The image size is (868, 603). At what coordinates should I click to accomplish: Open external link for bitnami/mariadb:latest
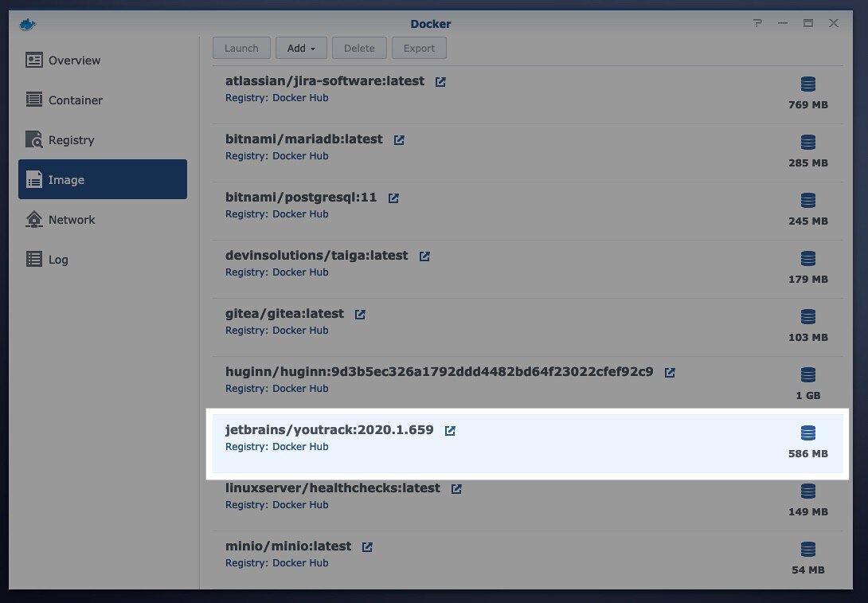399,140
